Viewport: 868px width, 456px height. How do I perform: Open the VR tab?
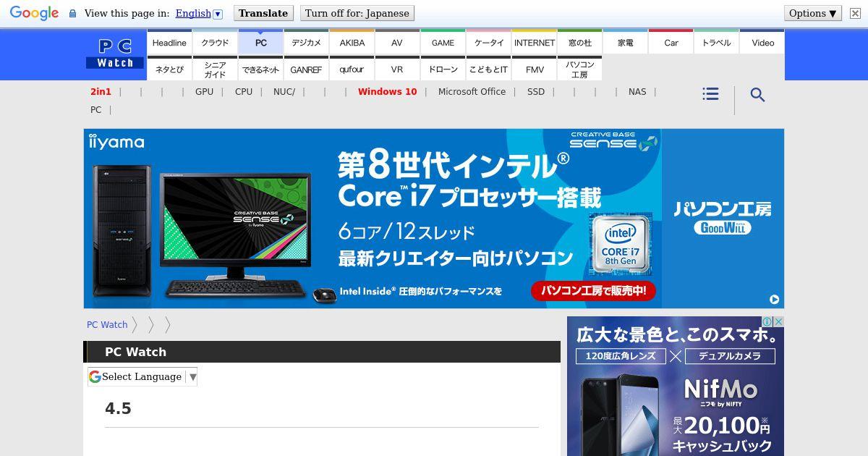tap(397, 69)
